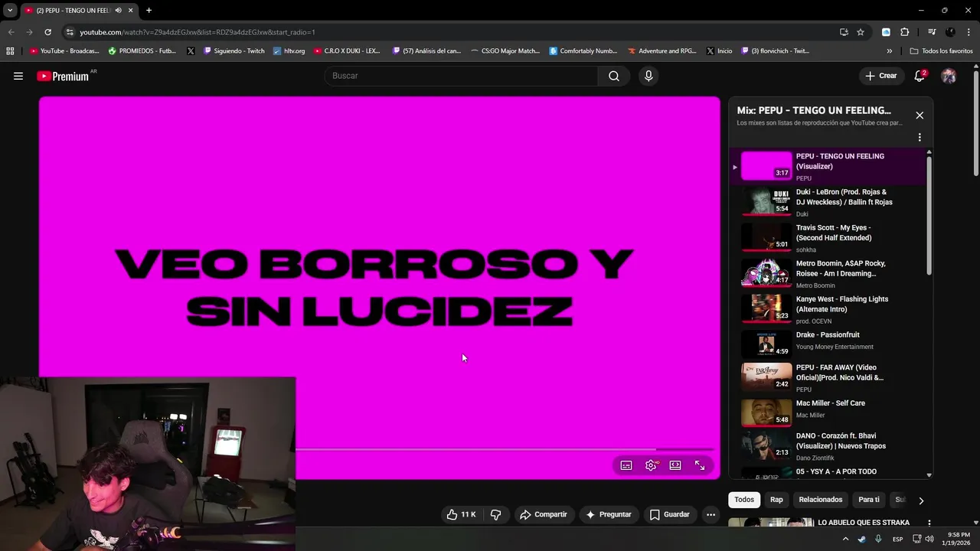
Task: Open the YouTube account avatar menu
Action: click(x=949, y=76)
